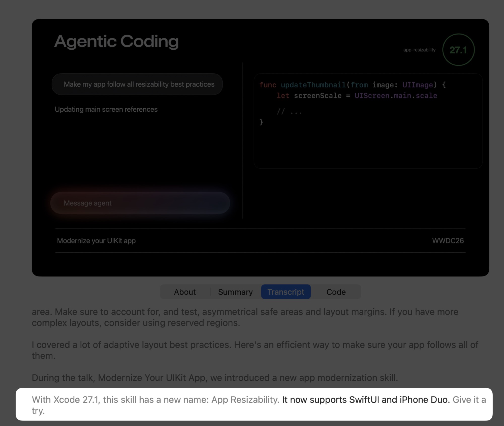Click the 27.1 version badge circle
504x426 pixels.
(458, 50)
